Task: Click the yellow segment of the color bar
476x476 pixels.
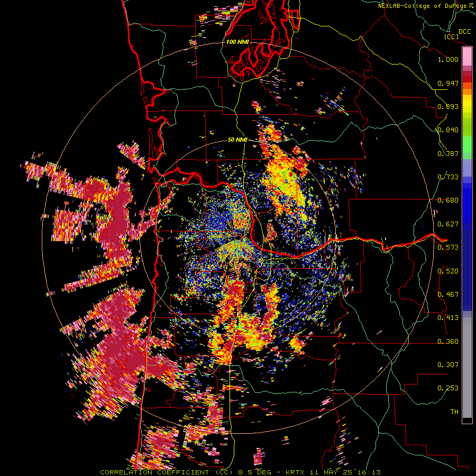Action: (x=467, y=104)
